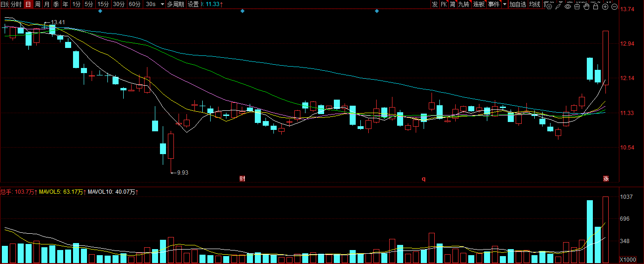Toggle the eye visibility icon

pos(568,7)
